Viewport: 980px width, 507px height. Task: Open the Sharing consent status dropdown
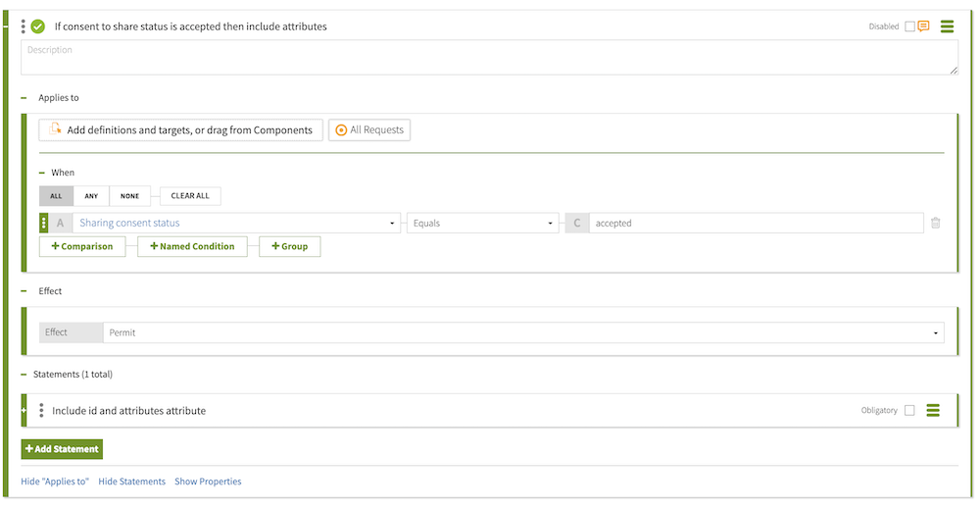pos(237,224)
